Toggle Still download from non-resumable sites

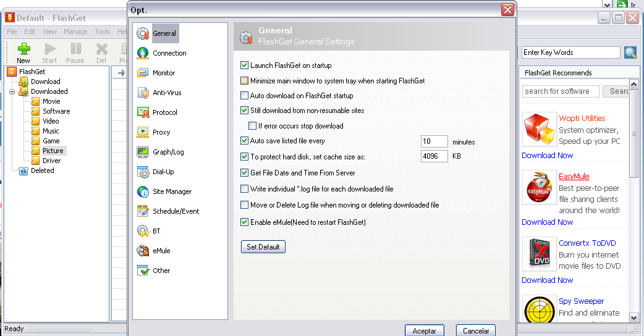pos(244,111)
